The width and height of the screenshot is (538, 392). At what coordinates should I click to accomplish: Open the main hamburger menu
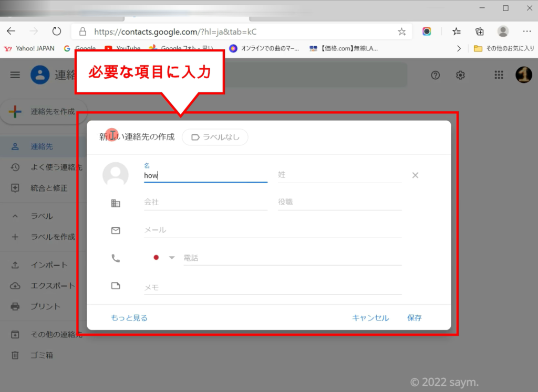click(15, 75)
